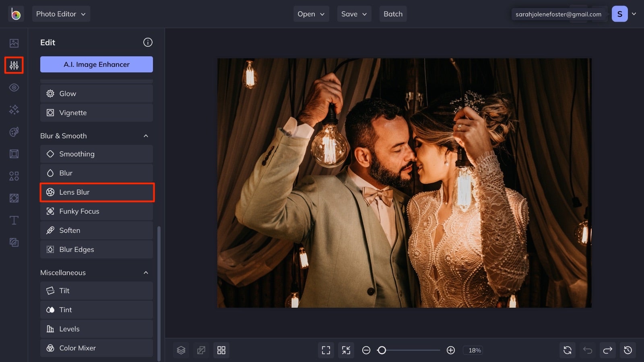Select the Text tool in the sidebar

tap(14, 220)
